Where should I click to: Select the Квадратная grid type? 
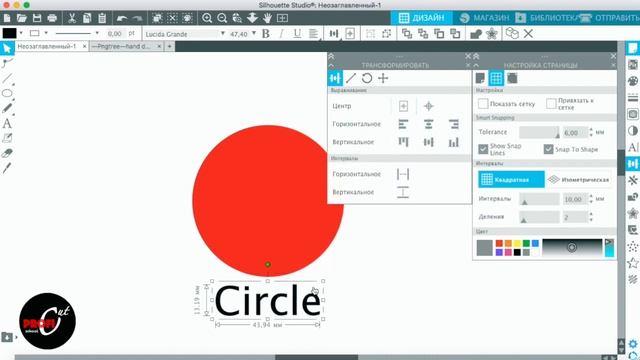tap(511, 179)
